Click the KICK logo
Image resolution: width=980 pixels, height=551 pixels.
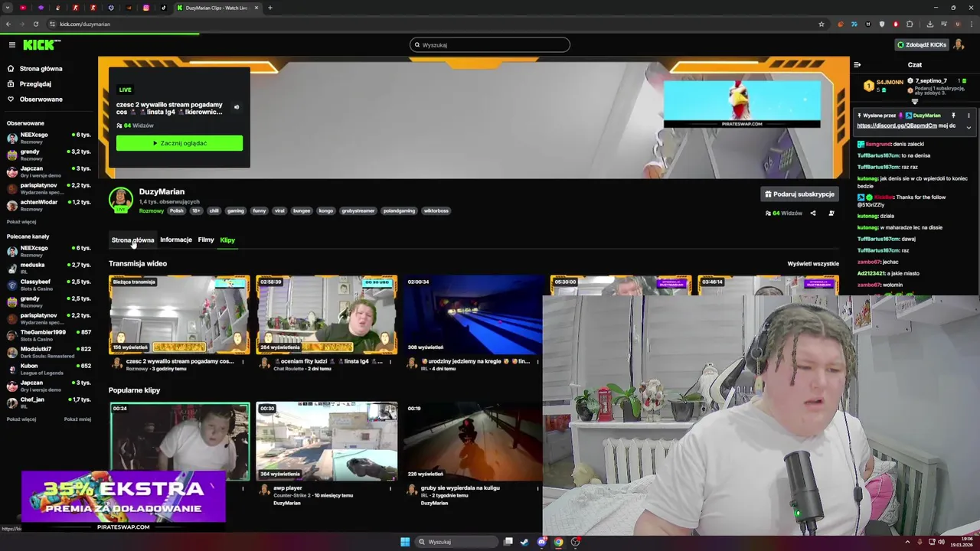[x=41, y=45]
